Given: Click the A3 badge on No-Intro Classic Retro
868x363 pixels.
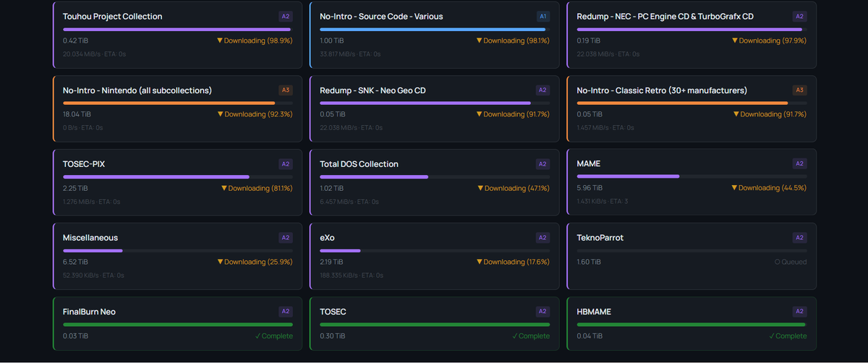Looking at the screenshot, I should [x=799, y=90].
